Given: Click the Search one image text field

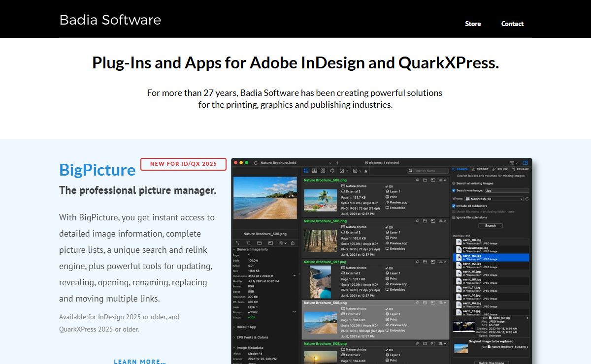Looking at the screenshot, I should click(x=507, y=190).
